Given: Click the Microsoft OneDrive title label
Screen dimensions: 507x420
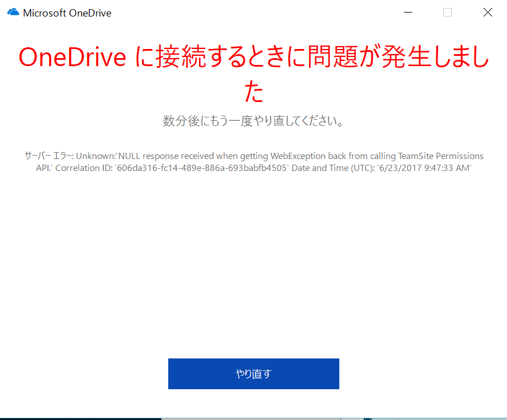Looking at the screenshot, I should pos(66,12).
